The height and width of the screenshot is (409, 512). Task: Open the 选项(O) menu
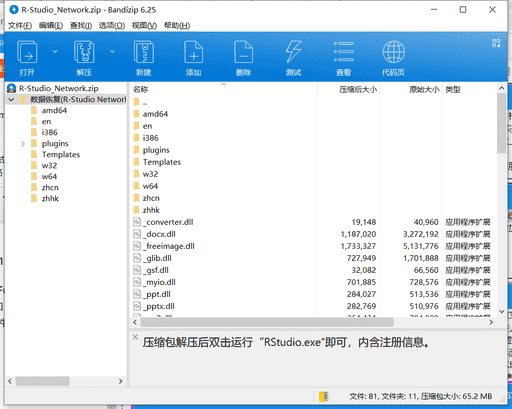coord(112,26)
